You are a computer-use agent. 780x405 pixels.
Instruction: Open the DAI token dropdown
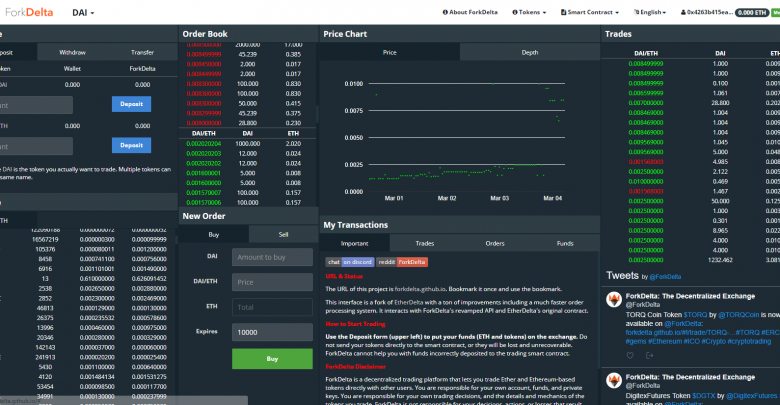83,12
